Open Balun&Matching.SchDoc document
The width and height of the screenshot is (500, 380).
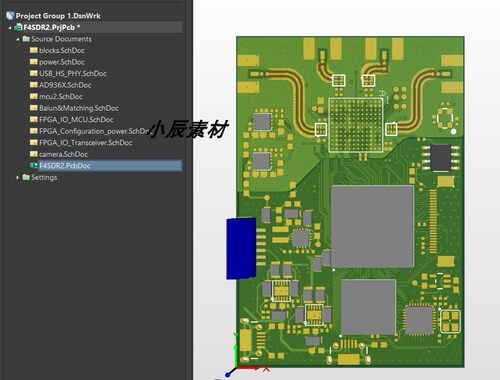pyautogui.click(x=79, y=108)
